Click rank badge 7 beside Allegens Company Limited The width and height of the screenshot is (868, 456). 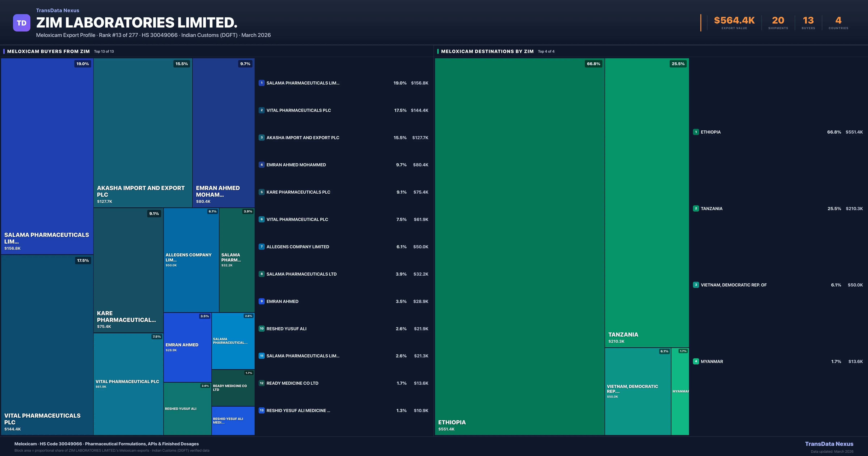point(261,247)
